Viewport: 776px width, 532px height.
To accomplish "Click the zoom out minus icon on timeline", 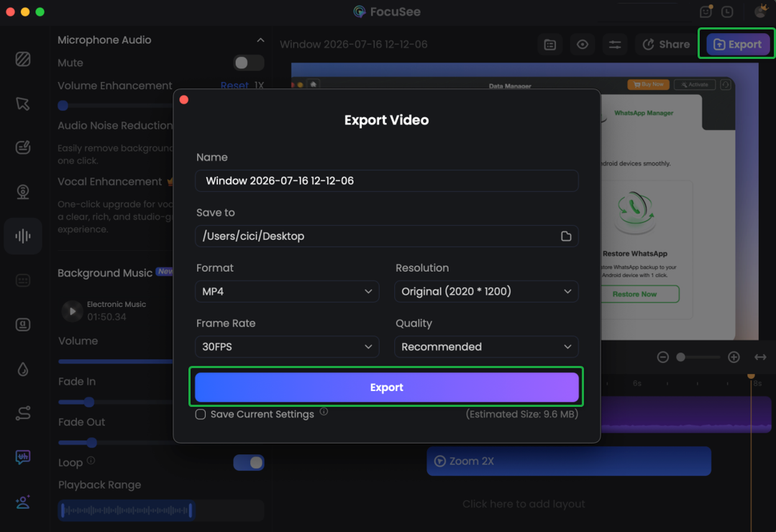I will [x=662, y=357].
